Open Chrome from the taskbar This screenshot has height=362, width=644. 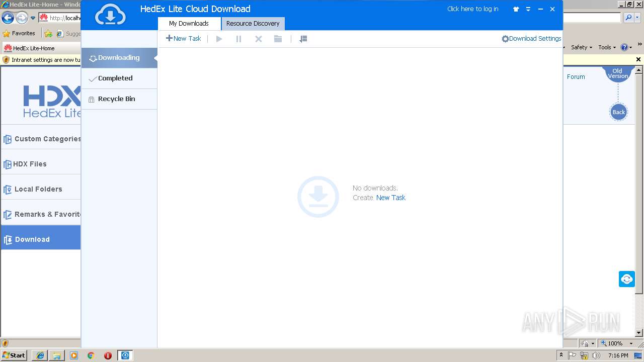coord(91,355)
